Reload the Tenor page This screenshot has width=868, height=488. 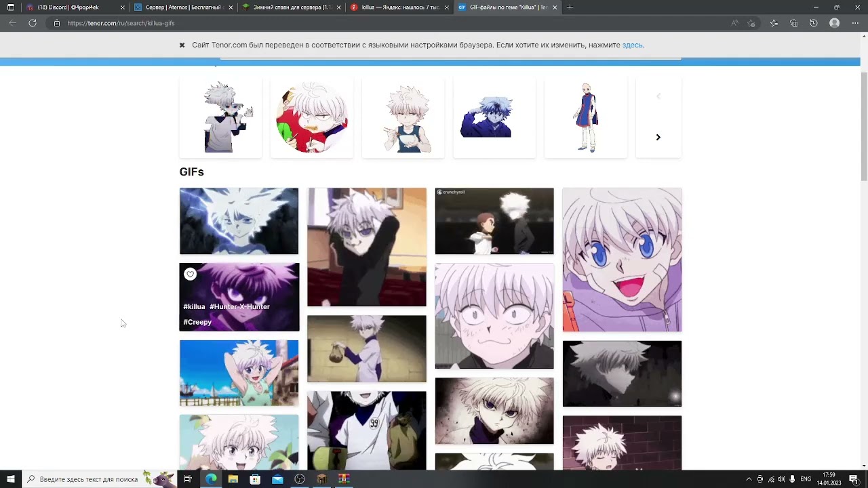(x=33, y=23)
